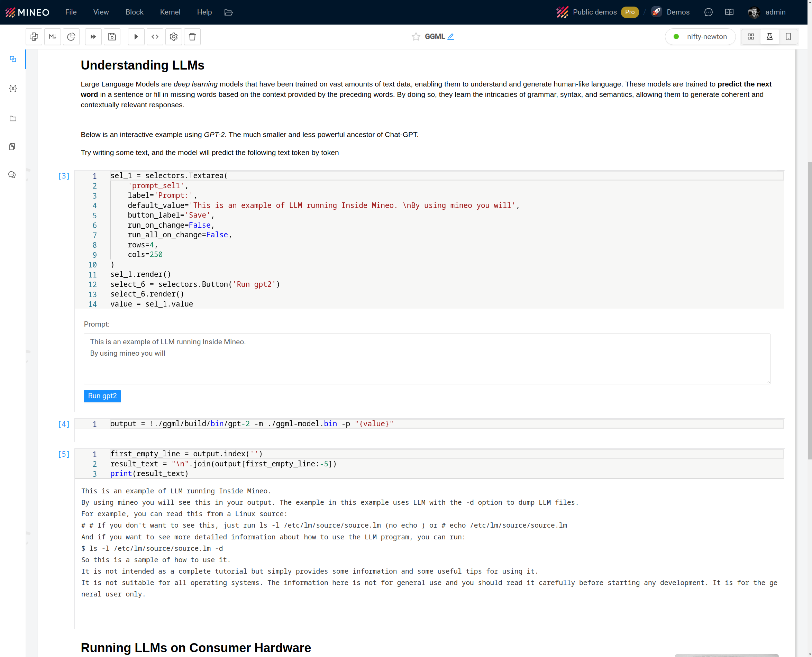Click code line 'cols=250'

(x=145, y=255)
